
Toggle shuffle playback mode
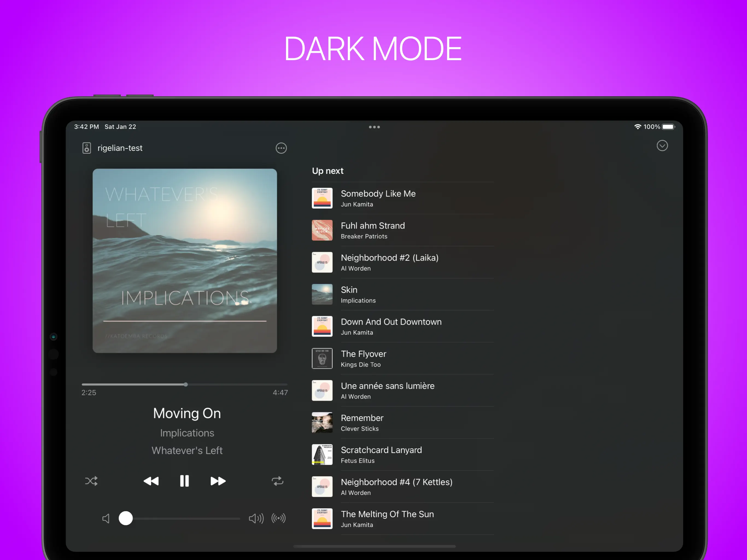[x=91, y=481]
